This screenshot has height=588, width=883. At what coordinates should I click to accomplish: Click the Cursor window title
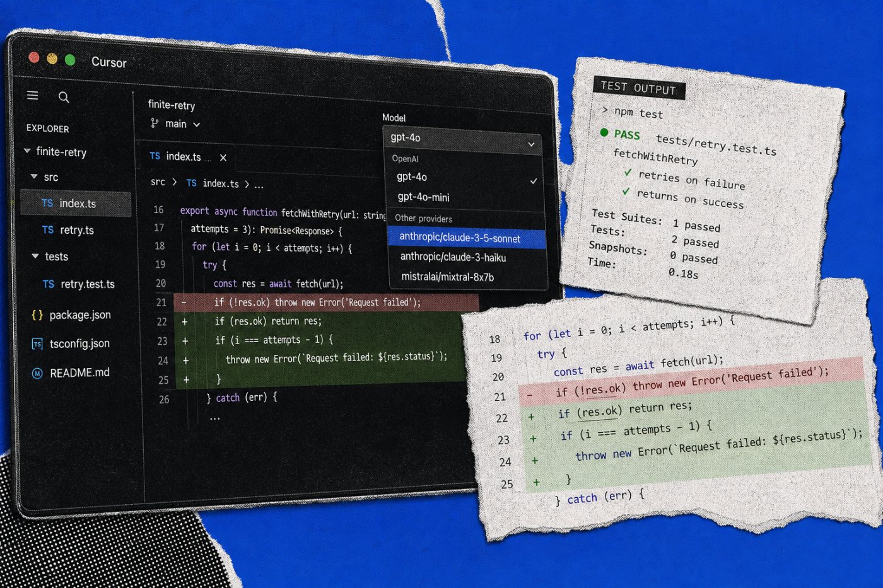pyautogui.click(x=108, y=62)
